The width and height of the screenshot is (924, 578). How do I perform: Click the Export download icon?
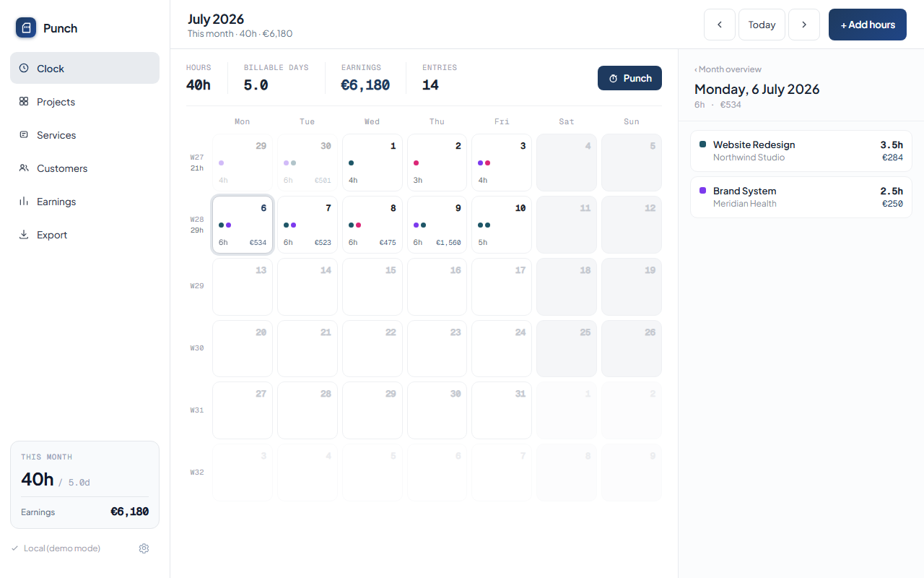coord(24,234)
